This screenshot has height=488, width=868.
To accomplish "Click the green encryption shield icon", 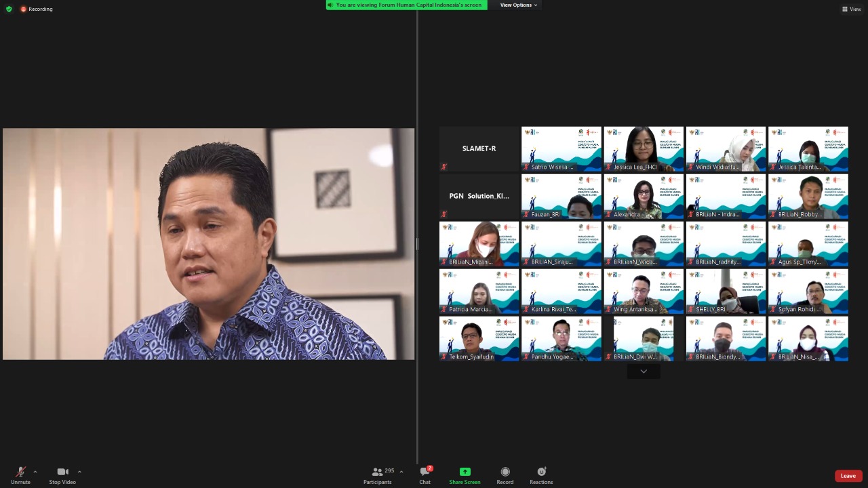I will 9,9.
